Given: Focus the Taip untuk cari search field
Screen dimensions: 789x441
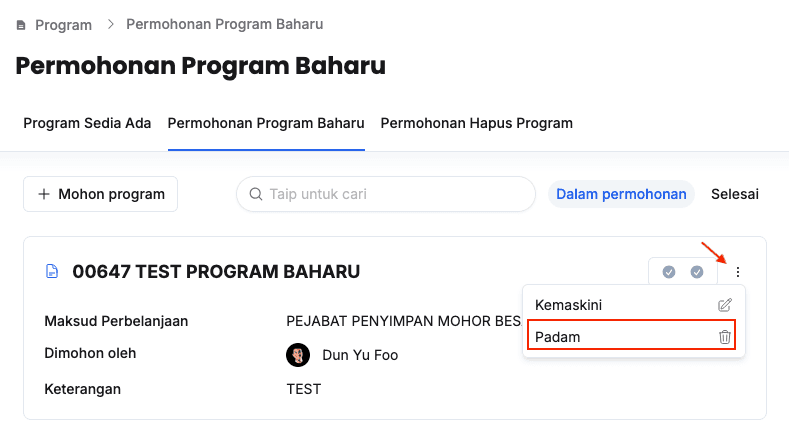Looking at the screenshot, I should tap(395, 194).
